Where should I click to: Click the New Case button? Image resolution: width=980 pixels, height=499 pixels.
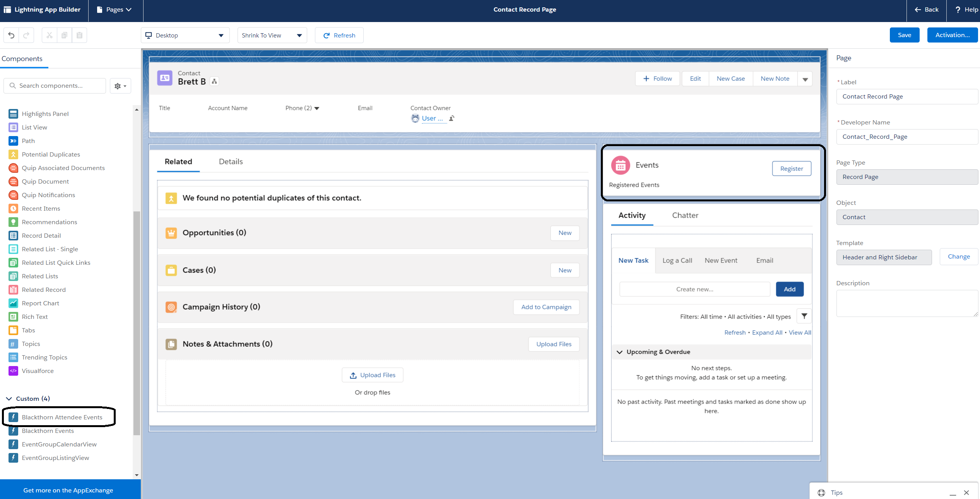[x=730, y=79]
